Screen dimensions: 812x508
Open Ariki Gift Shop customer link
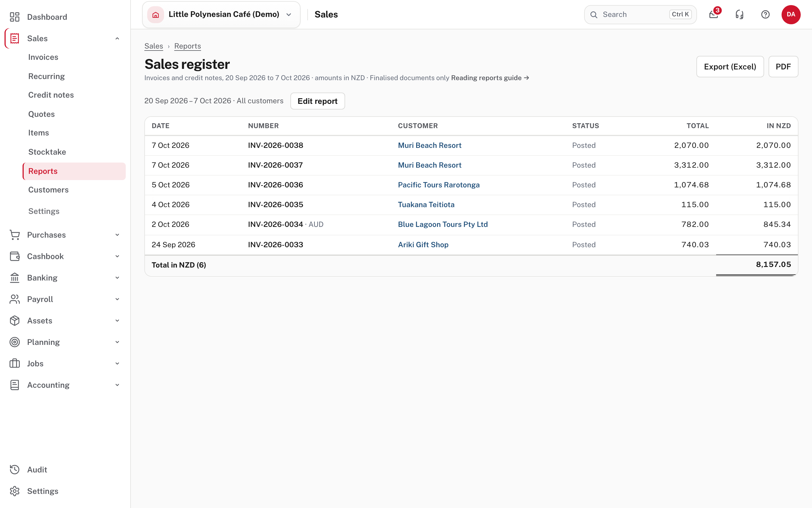[x=423, y=245]
